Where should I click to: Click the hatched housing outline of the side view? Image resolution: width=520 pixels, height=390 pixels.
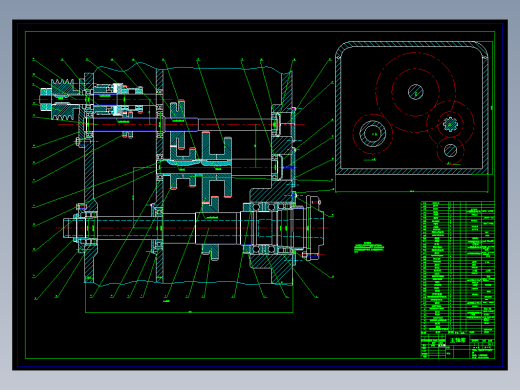pos(412,108)
